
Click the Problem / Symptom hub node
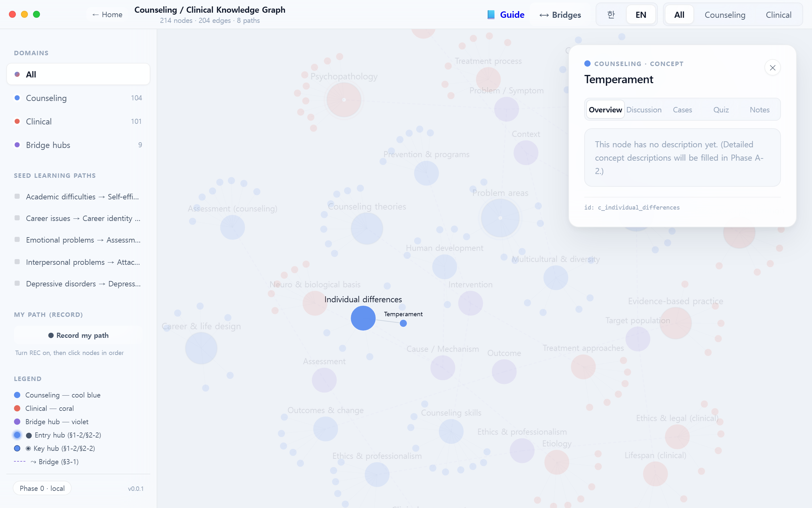tap(506, 109)
